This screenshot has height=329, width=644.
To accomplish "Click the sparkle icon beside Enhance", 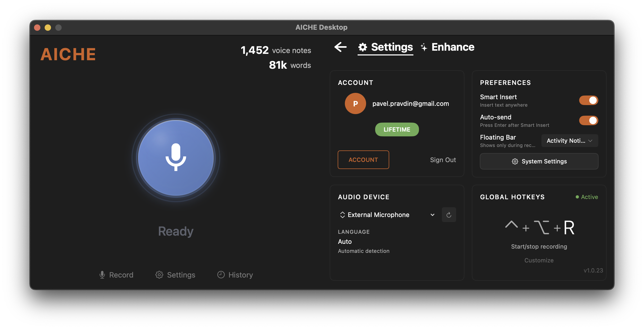I will pos(424,47).
